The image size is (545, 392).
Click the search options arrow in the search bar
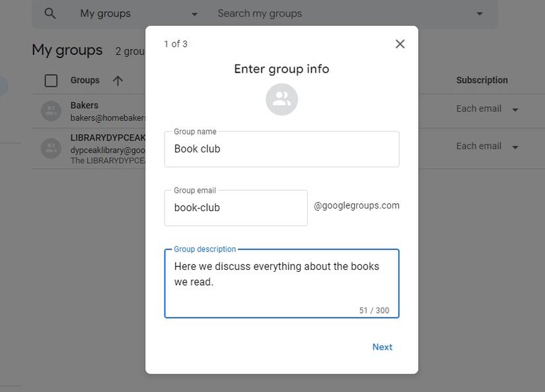(479, 13)
